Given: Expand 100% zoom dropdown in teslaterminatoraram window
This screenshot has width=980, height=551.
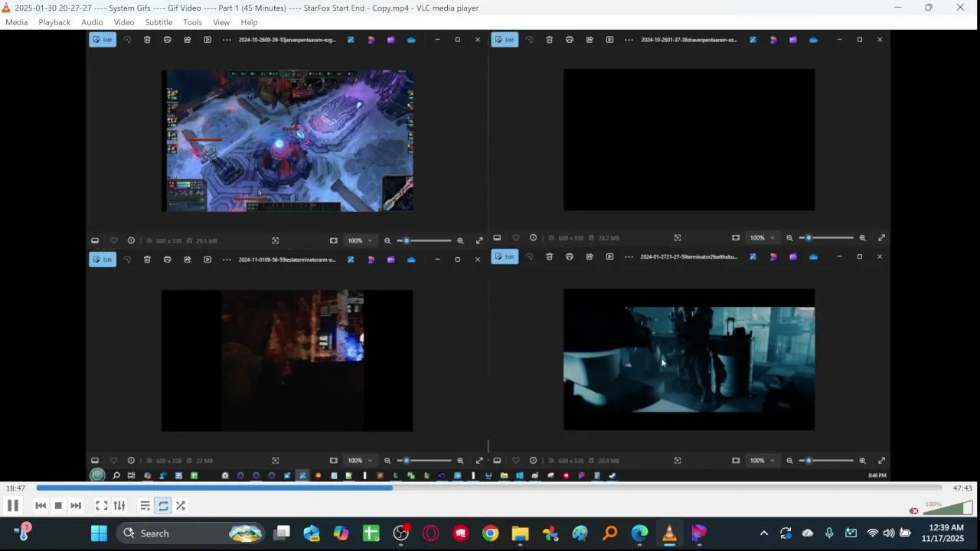Looking at the screenshot, I should click(360, 461).
